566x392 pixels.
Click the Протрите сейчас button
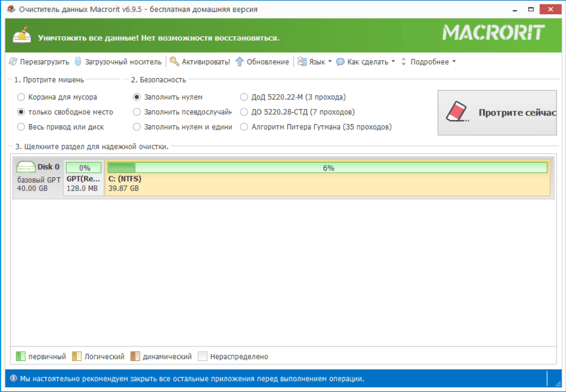pyautogui.click(x=497, y=113)
